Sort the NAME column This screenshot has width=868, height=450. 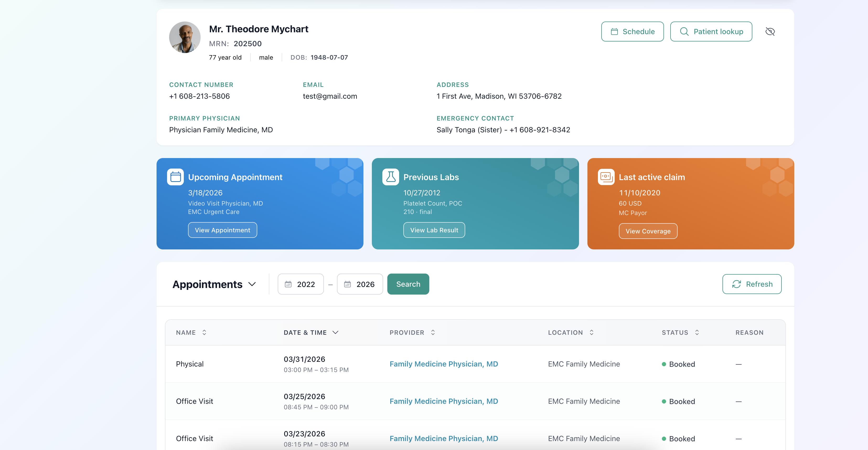(204, 332)
